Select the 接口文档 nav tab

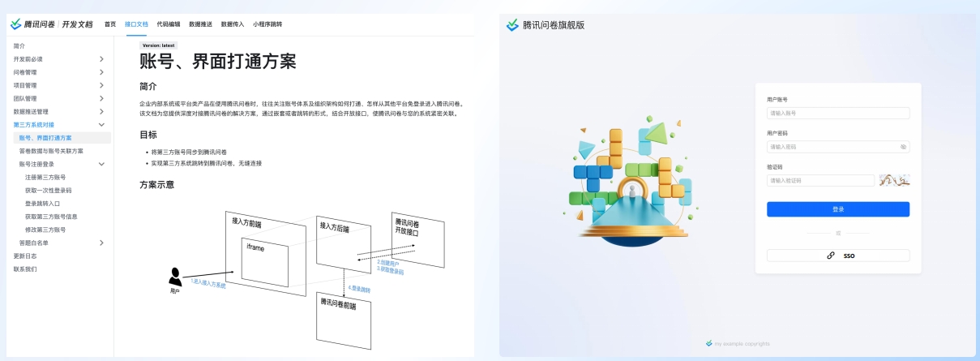point(136,24)
